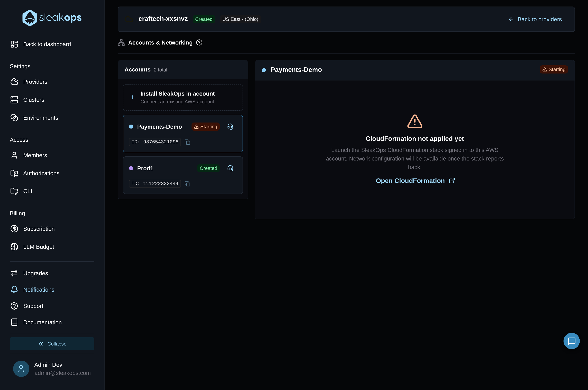Click the ID: 111222333444 text

coord(155,183)
